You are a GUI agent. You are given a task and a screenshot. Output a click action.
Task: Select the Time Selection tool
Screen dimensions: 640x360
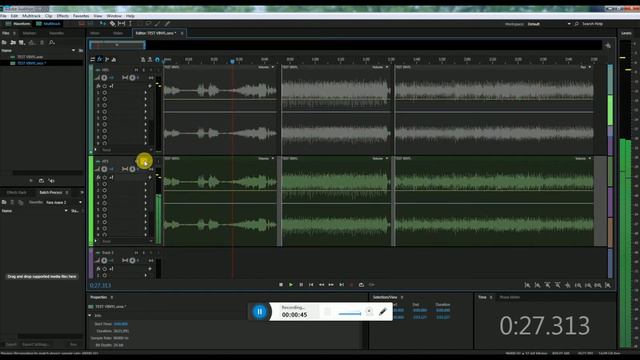point(130,24)
